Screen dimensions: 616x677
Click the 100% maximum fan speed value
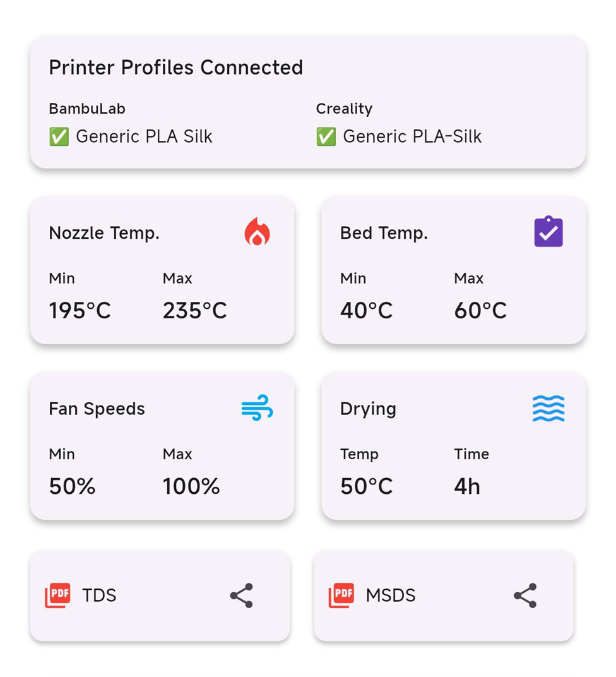(x=191, y=486)
